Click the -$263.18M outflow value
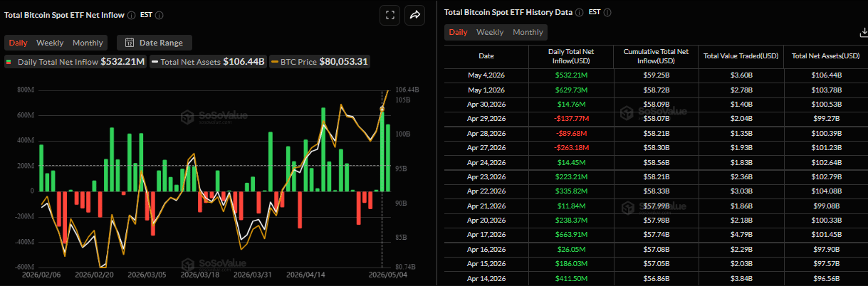Viewport: 868px width, 286px height. (x=570, y=148)
